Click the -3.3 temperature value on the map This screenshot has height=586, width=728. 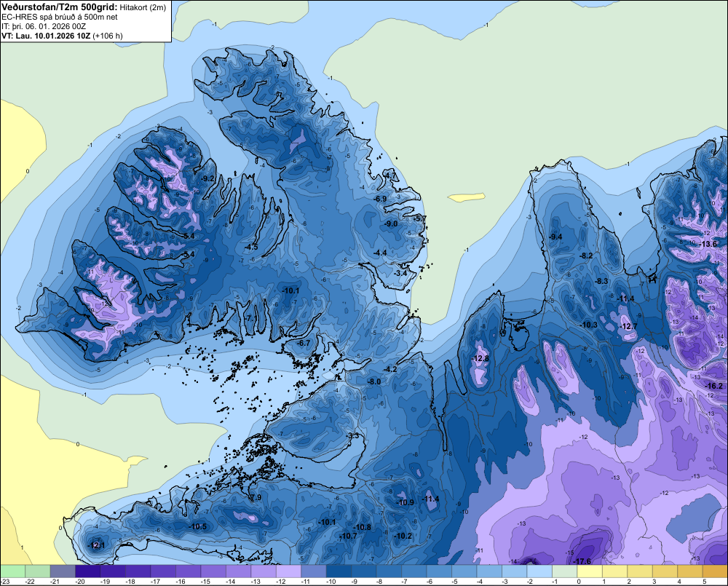353,435
